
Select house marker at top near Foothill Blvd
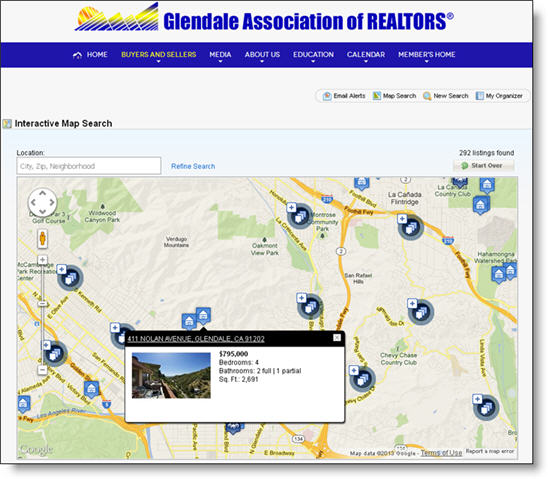pos(361,183)
